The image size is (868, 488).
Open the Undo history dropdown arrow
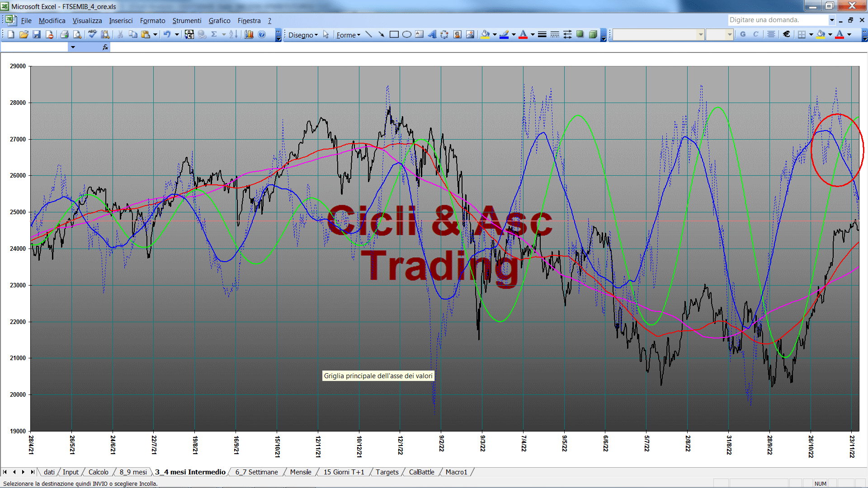pyautogui.click(x=177, y=34)
